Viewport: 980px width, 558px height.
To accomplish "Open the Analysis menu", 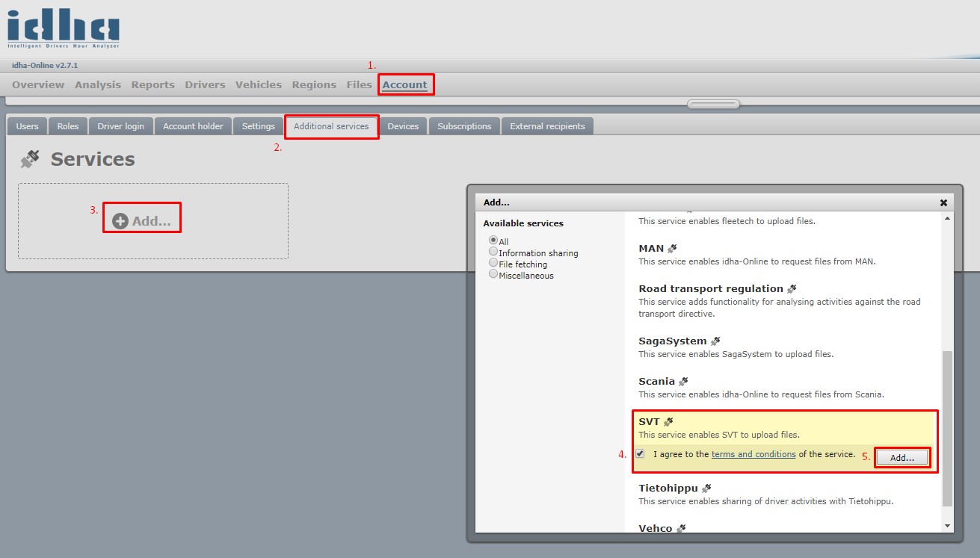I will (x=98, y=84).
